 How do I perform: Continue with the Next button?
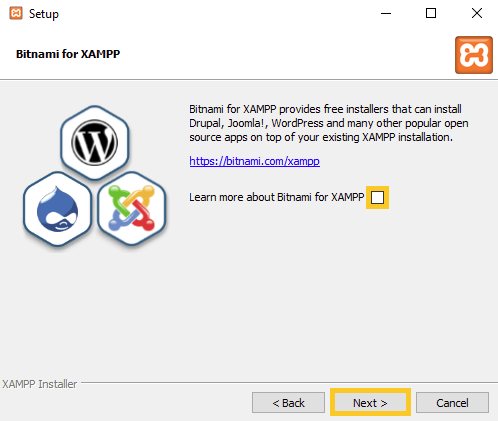click(x=370, y=403)
